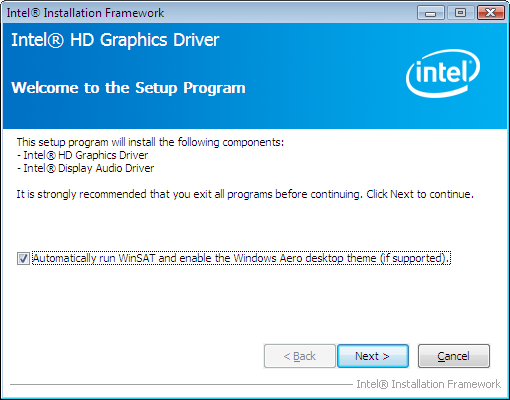Click the 'Intel® HD Graphics Driver' banner heading
Image resolution: width=510 pixels, height=400 pixels.
pos(115,40)
